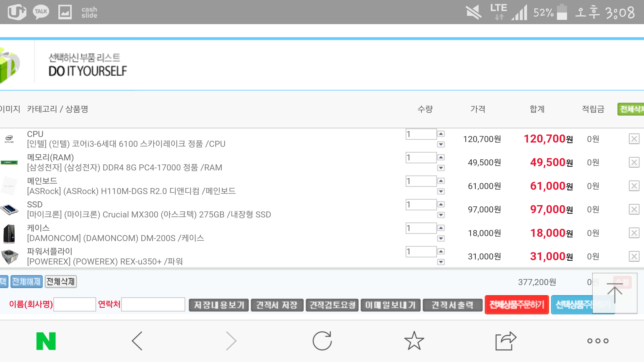Screen dimensions: 644x362
Task: Open the share icon in the bottom bar
Action: (506, 341)
